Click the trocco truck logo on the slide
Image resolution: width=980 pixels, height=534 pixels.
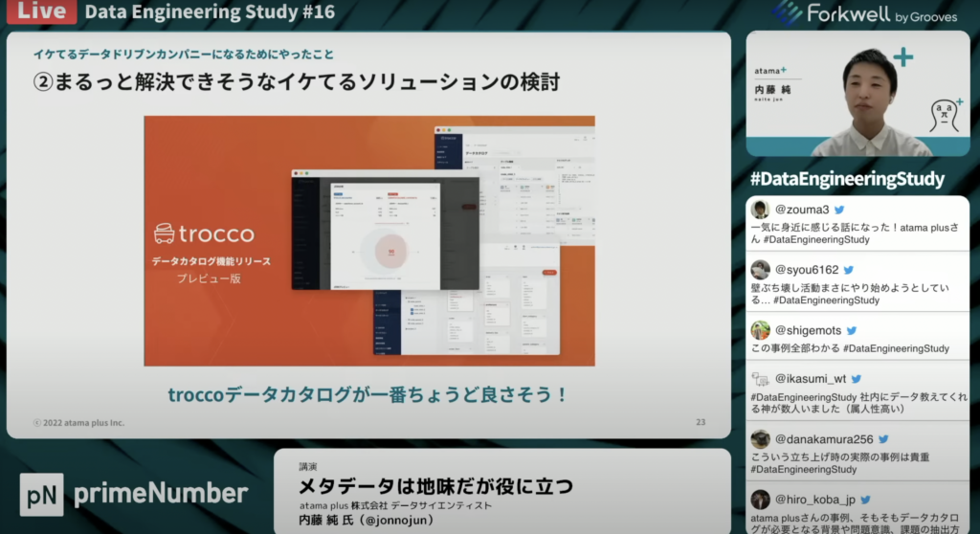tap(166, 234)
